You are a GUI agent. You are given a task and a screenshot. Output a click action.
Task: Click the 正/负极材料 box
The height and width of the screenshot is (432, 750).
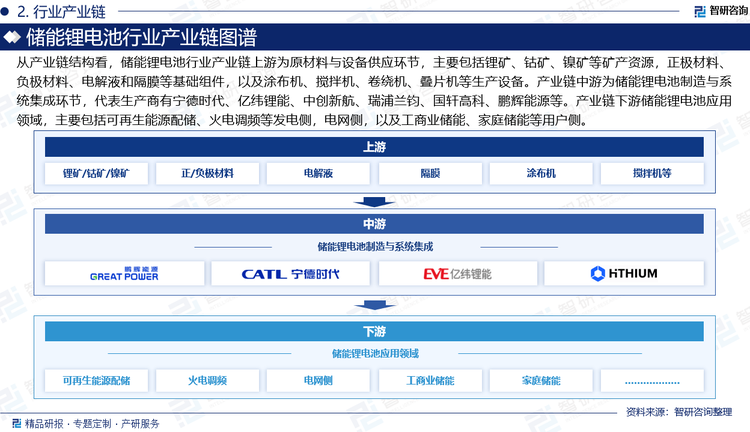click(207, 173)
